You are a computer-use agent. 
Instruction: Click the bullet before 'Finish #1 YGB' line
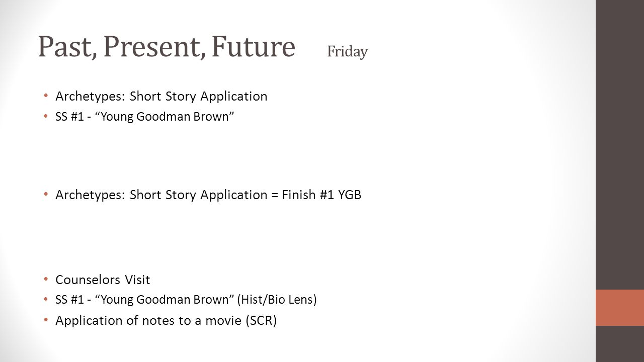(x=46, y=194)
